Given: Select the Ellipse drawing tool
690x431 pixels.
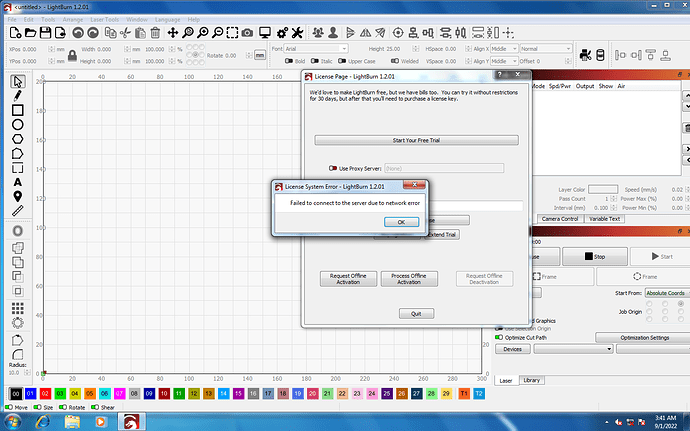Looking at the screenshot, I should (x=18, y=125).
